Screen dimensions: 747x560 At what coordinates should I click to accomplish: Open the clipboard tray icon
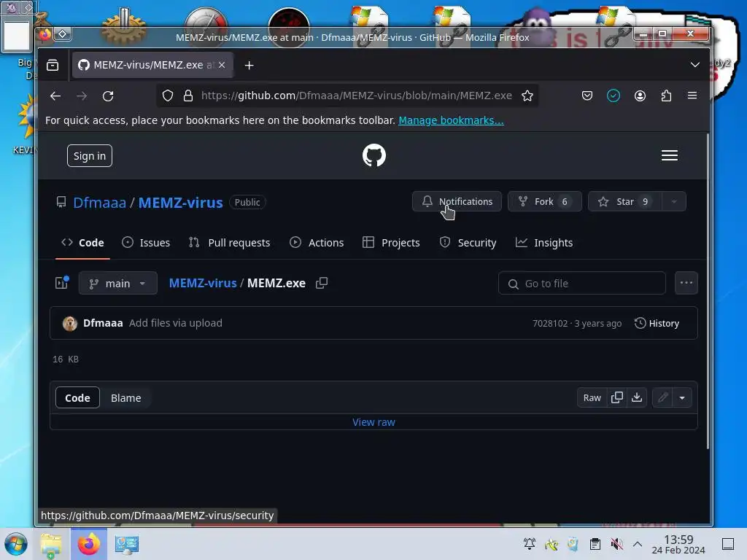(595, 544)
